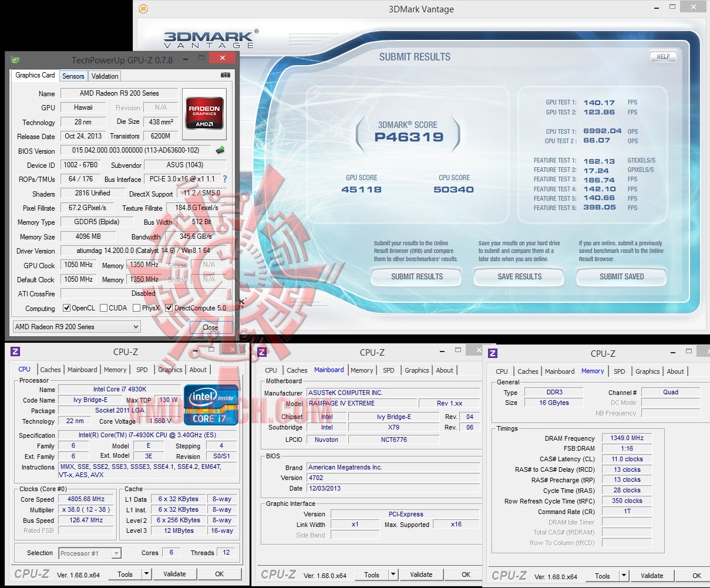
Task: Toggle the DirectCompute 5.0 checkbox
Action: coord(169,307)
